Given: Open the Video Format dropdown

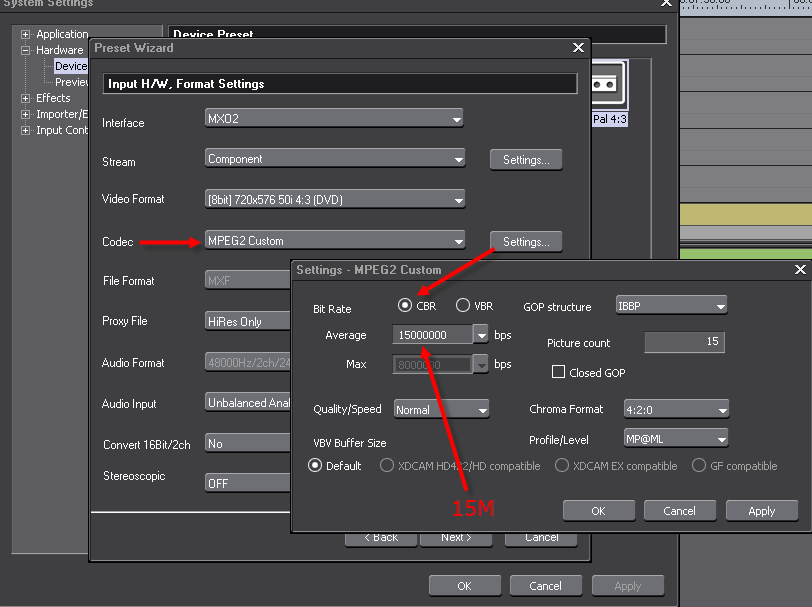Looking at the screenshot, I should 335,199.
